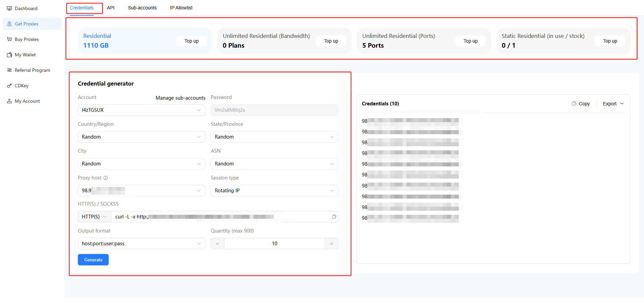
Task: Open the City dropdown
Action: pos(142,164)
